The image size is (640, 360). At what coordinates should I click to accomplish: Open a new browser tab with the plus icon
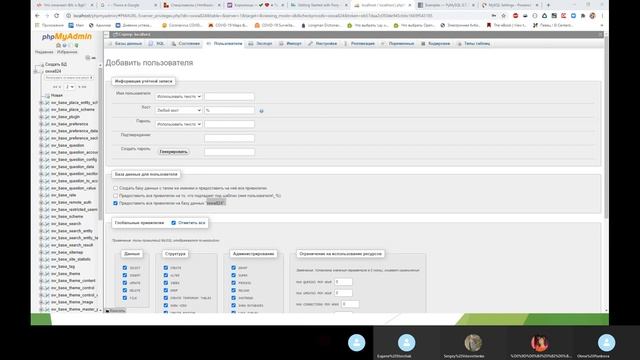548,5
